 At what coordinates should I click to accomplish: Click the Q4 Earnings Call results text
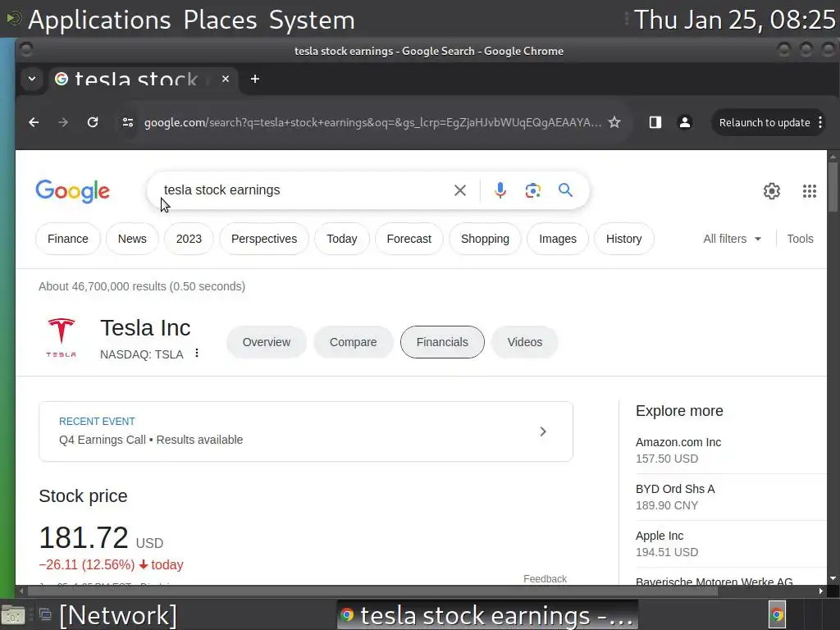151,440
